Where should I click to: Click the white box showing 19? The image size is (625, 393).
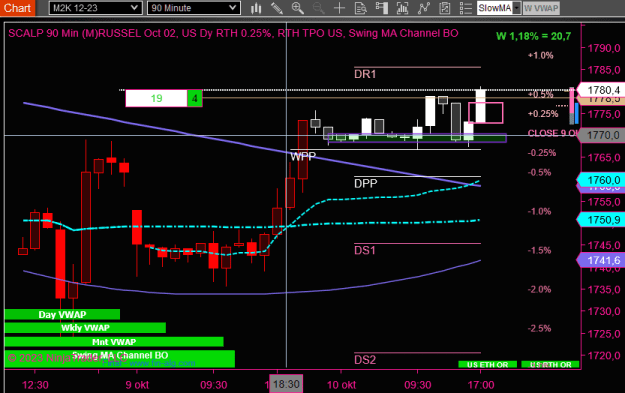coord(156,98)
